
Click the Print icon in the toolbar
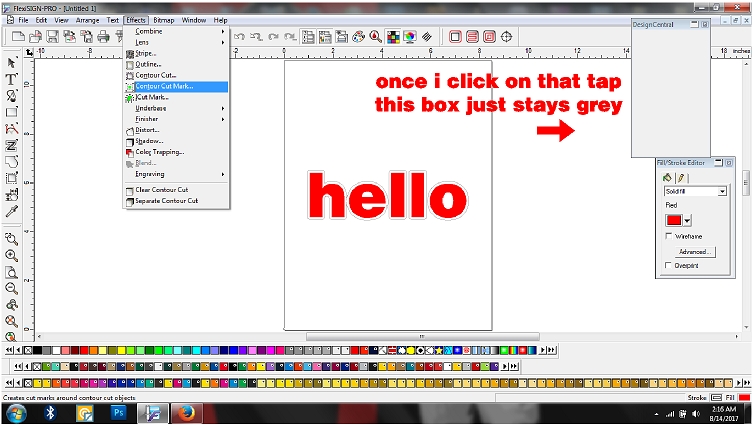pos(103,37)
